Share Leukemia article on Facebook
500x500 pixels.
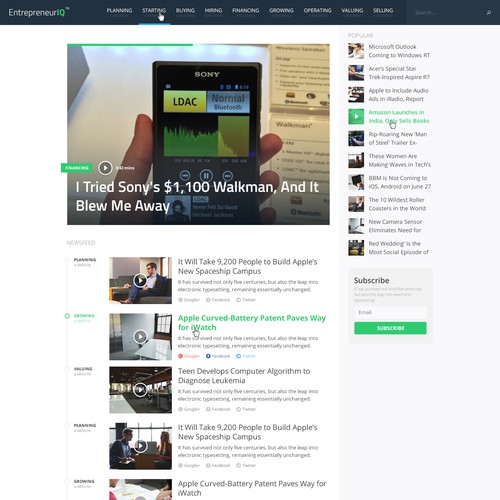pyautogui.click(x=218, y=409)
